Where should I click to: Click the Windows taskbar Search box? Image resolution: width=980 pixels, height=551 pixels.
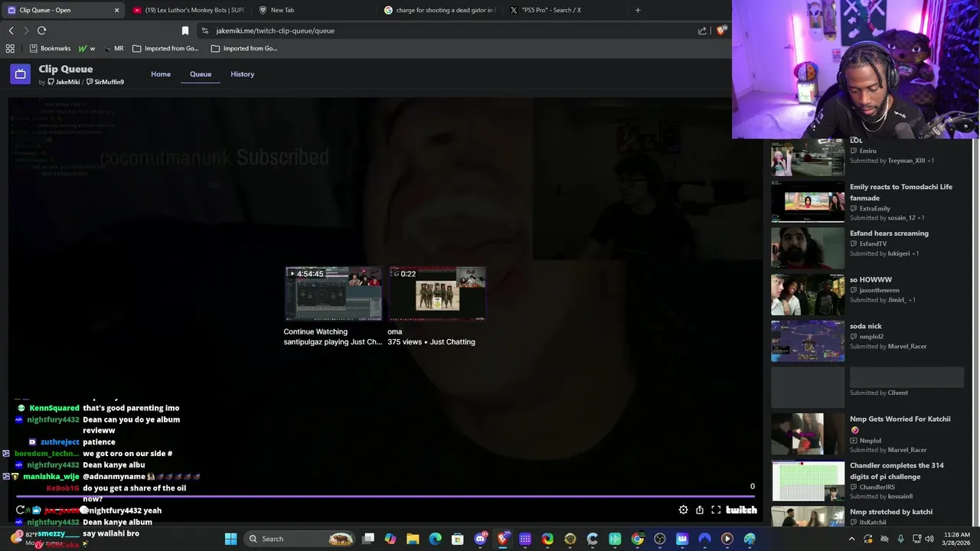(x=299, y=539)
